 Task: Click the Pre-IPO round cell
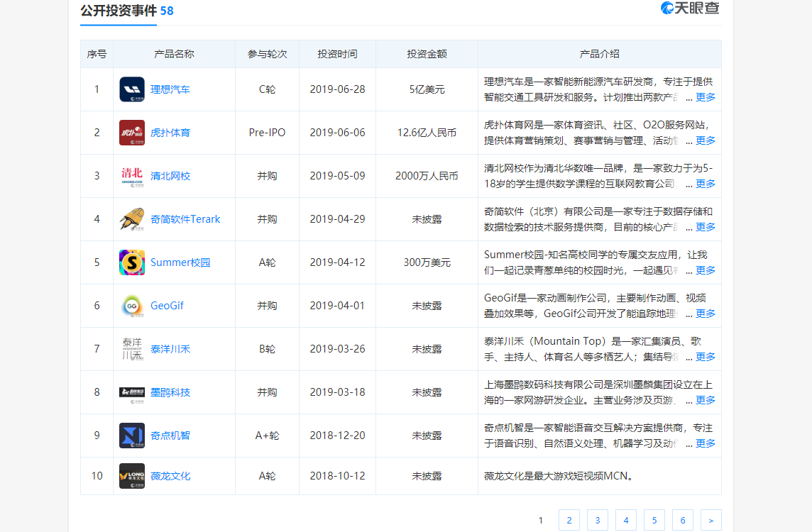(267, 133)
